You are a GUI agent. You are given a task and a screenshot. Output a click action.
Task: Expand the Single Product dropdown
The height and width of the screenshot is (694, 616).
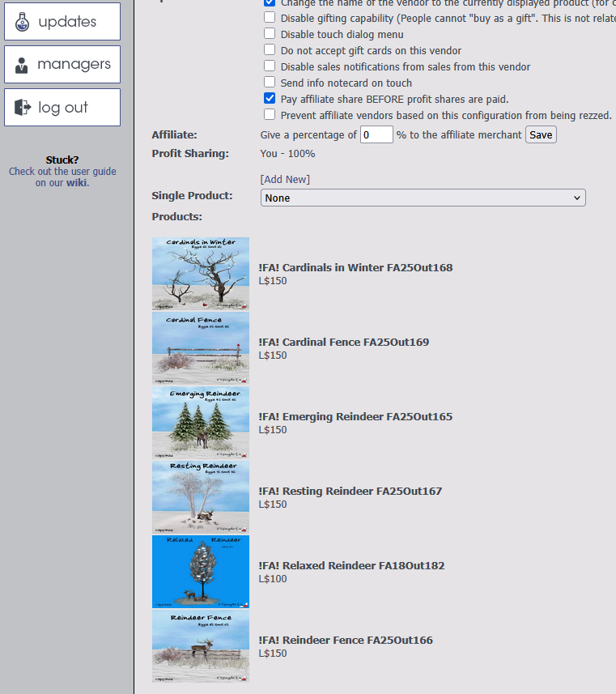pyautogui.click(x=423, y=198)
